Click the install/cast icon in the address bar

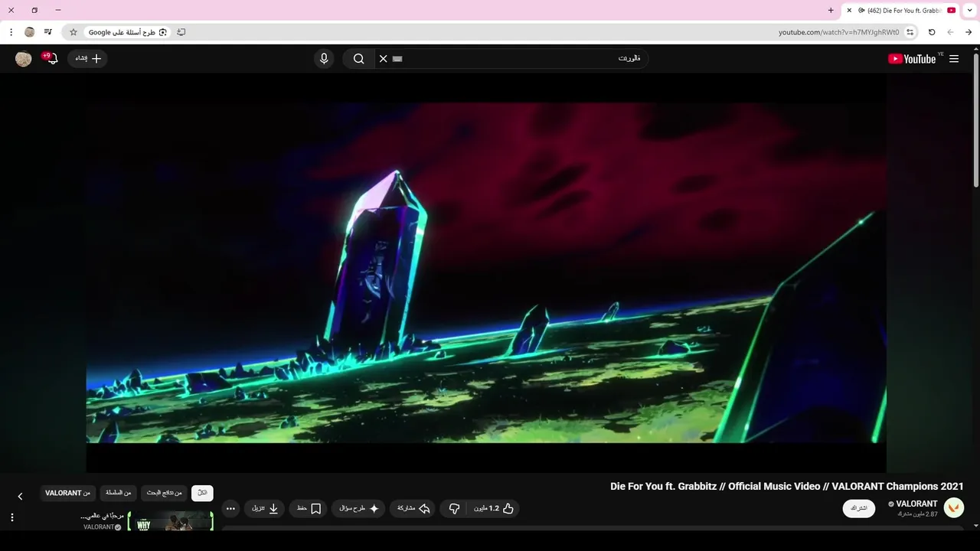(x=181, y=32)
